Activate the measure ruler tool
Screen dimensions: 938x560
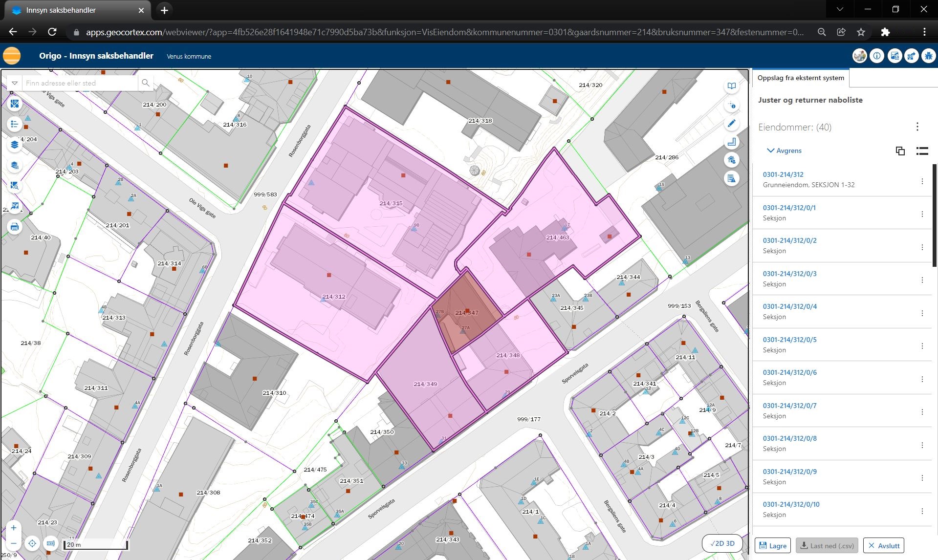pyautogui.click(x=731, y=142)
